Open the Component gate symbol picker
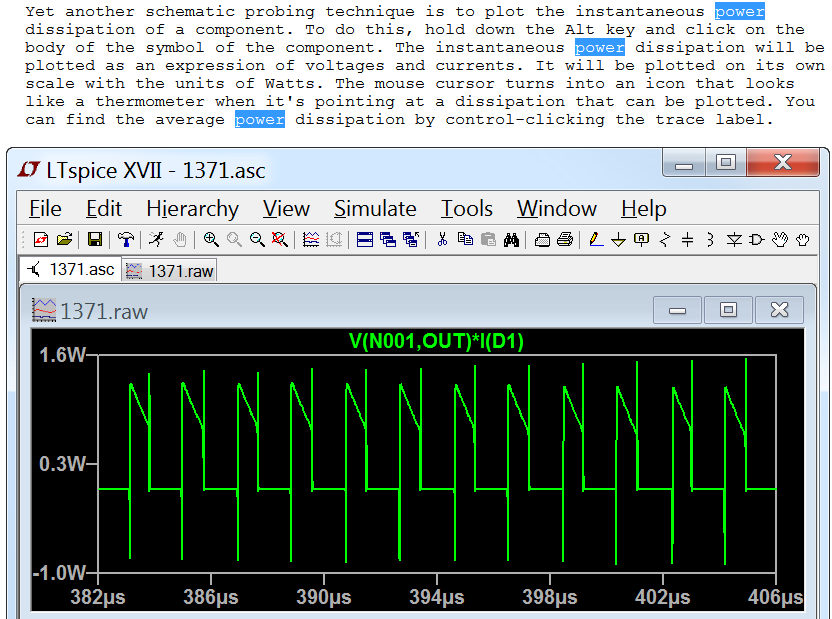Viewport: 832px width, 619px height. pyautogui.click(x=757, y=240)
